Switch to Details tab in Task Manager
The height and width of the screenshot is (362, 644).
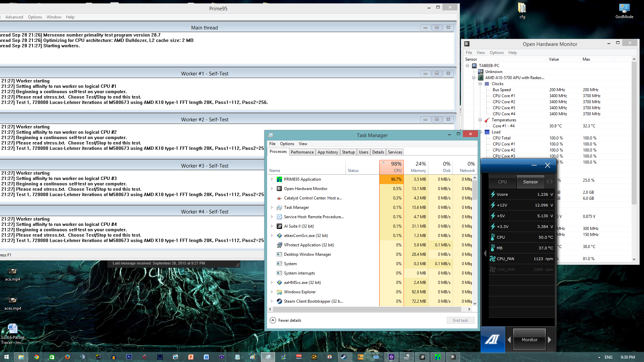[378, 152]
